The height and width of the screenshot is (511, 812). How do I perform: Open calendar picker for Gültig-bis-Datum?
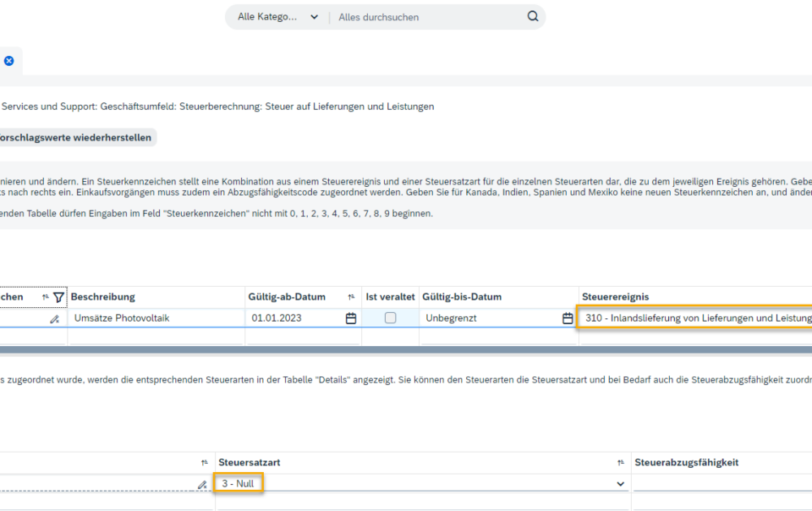[x=568, y=318]
